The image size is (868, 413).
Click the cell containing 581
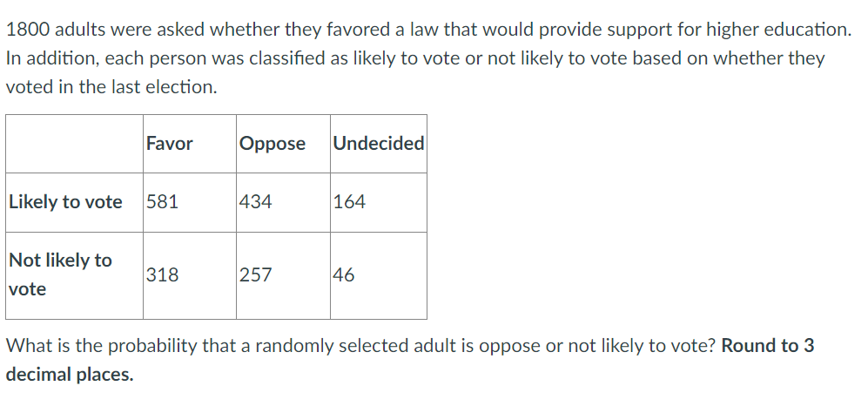point(163,202)
